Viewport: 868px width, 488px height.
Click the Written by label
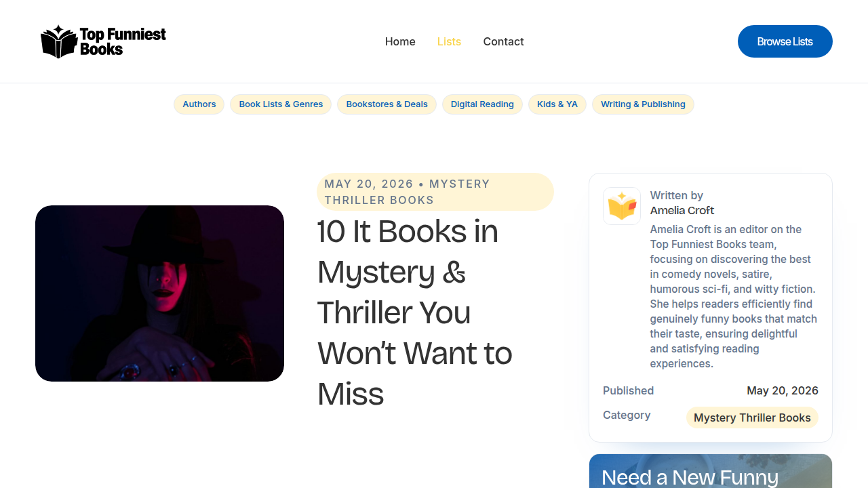click(677, 195)
